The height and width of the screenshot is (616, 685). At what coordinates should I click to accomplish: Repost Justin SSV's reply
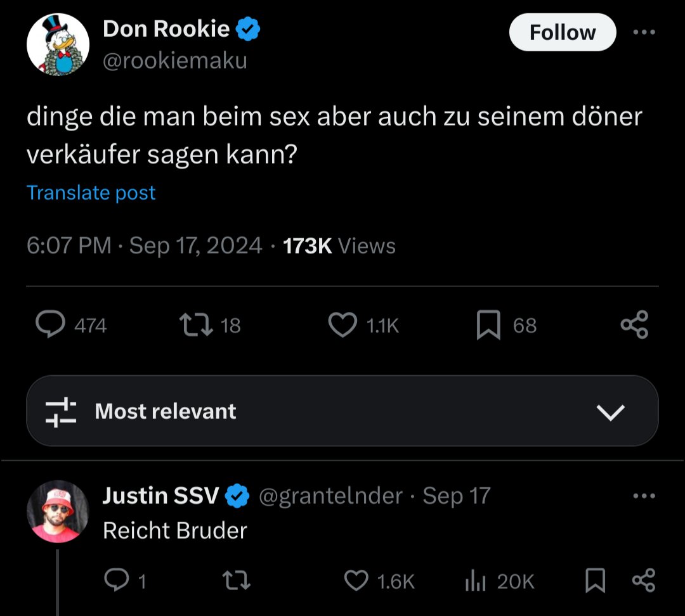(238, 581)
